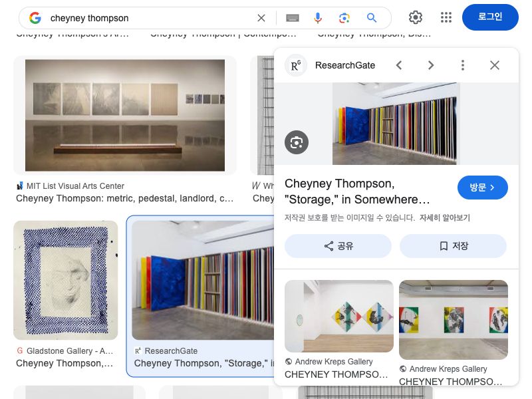This screenshot has width=532, height=399.
Task: Share the image with 공유 button
Action: [x=338, y=246]
